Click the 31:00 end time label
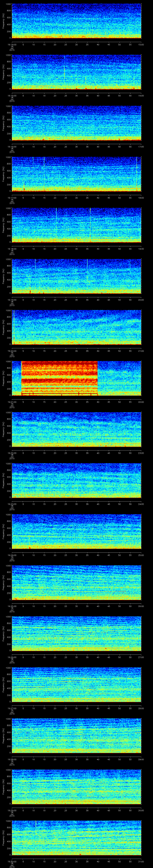The width and height of the screenshot is (153, 868). [x=141, y=861]
